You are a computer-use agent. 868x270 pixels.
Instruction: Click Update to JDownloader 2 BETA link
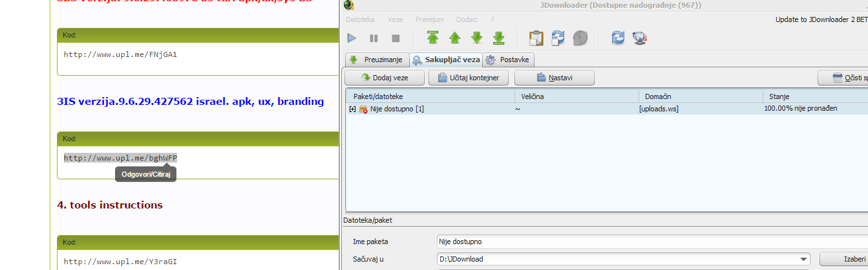[821, 19]
